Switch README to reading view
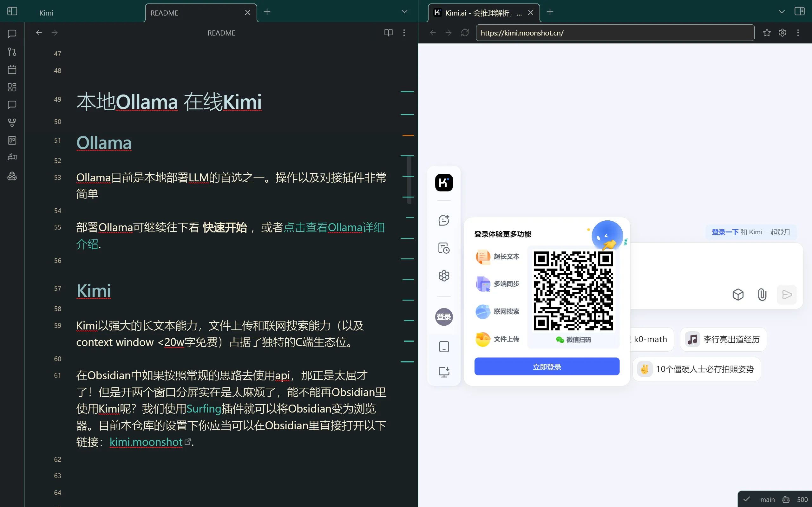This screenshot has height=507, width=812. point(388,33)
